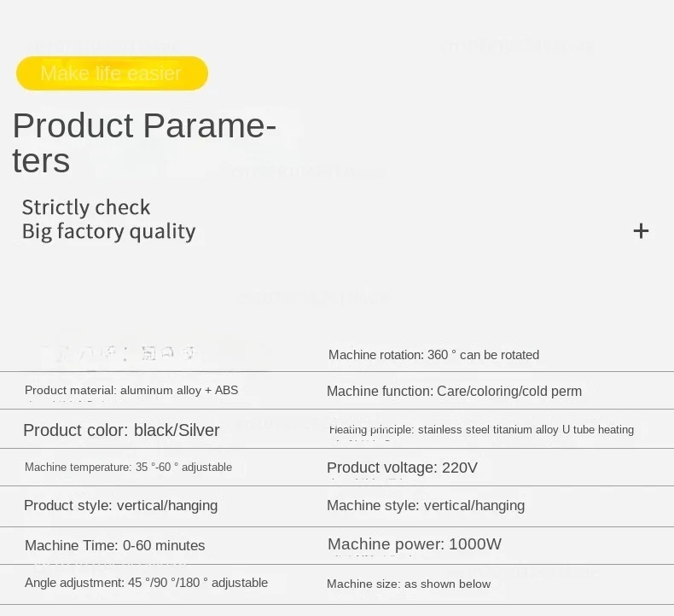Click Angle adjustment 45°/90°/180° adjustable row
Image resolution: width=674 pixels, height=616 pixels.
click(x=146, y=583)
